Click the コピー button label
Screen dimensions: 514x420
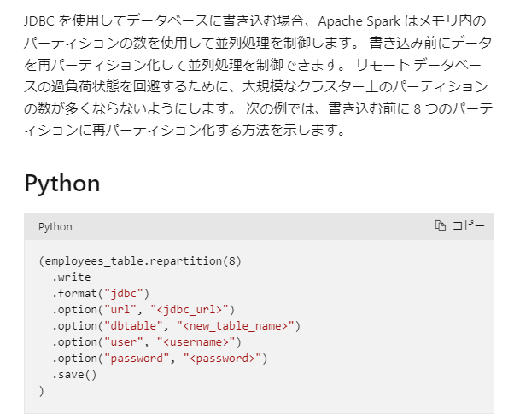point(468,226)
